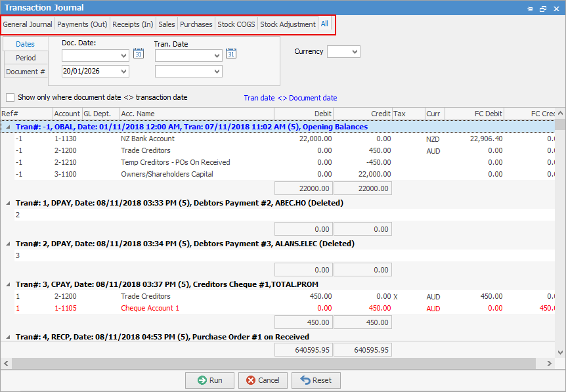Click the Reset button

(316, 380)
